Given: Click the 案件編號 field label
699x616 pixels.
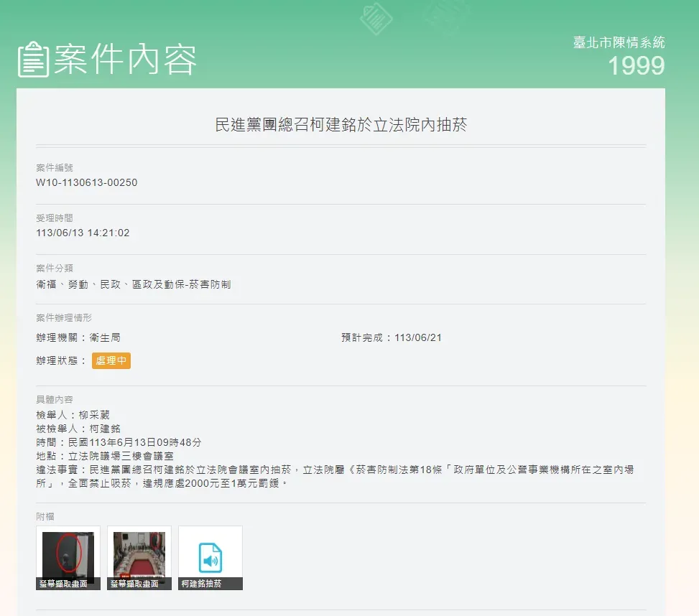Looking at the screenshot, I should pyautogui.click(x=55, y=168).
